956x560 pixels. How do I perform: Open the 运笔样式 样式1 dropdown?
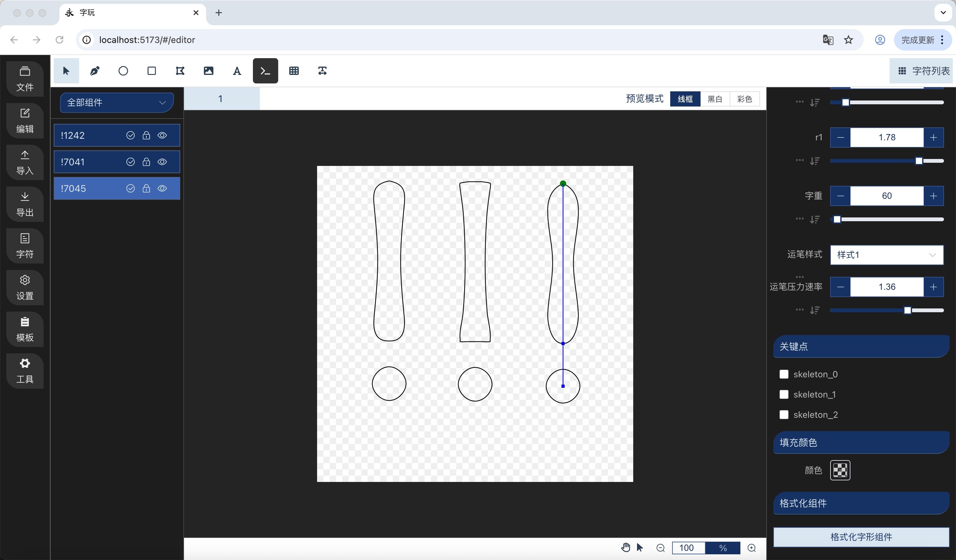(886, 255)
